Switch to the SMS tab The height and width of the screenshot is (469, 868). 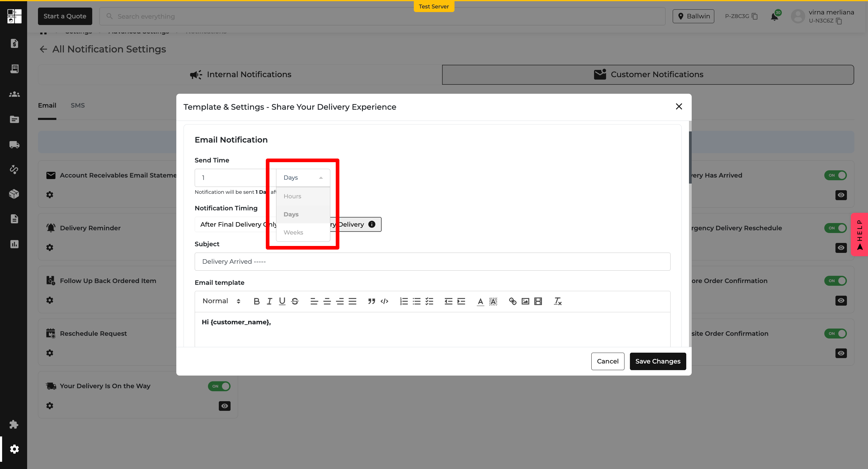(x=77, y=105)
